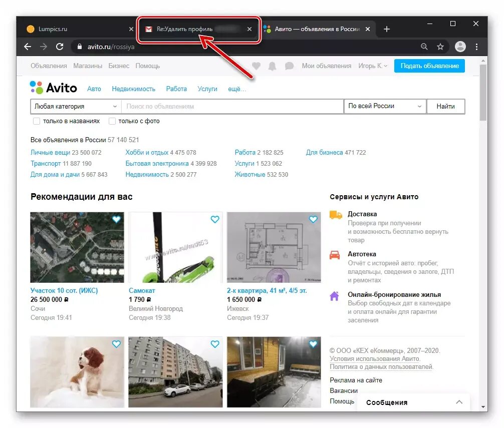
Task: Open Помощь in the top menu
Action: point(147,66)
